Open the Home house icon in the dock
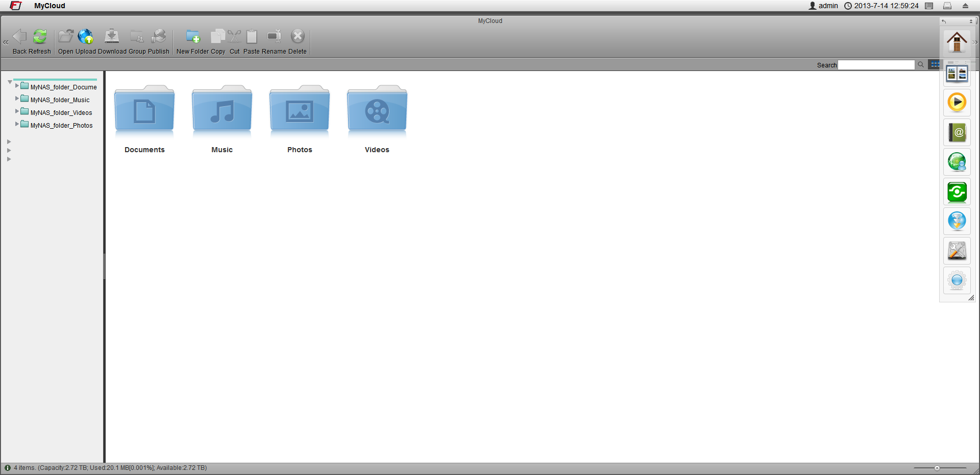 pyautogui.click(x=957, y=42)
